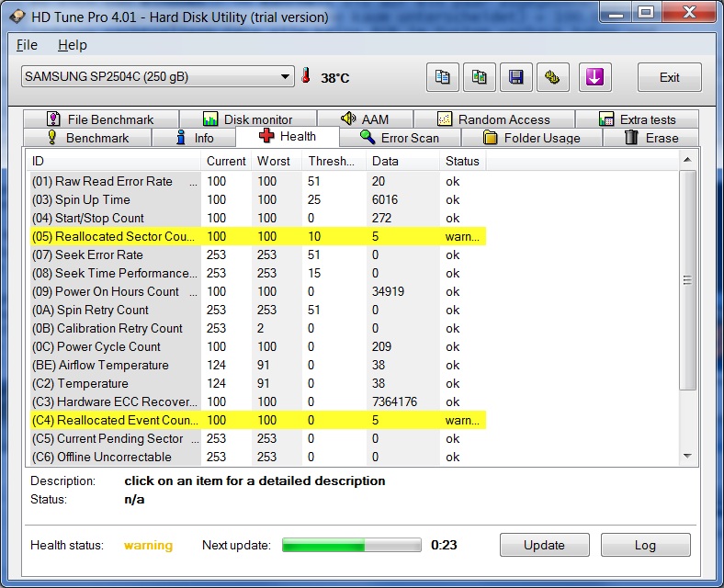The image size is (724, 588).
Task: Select the (BE) Airflow Temperature row
Action: click(x=257, y=365)
